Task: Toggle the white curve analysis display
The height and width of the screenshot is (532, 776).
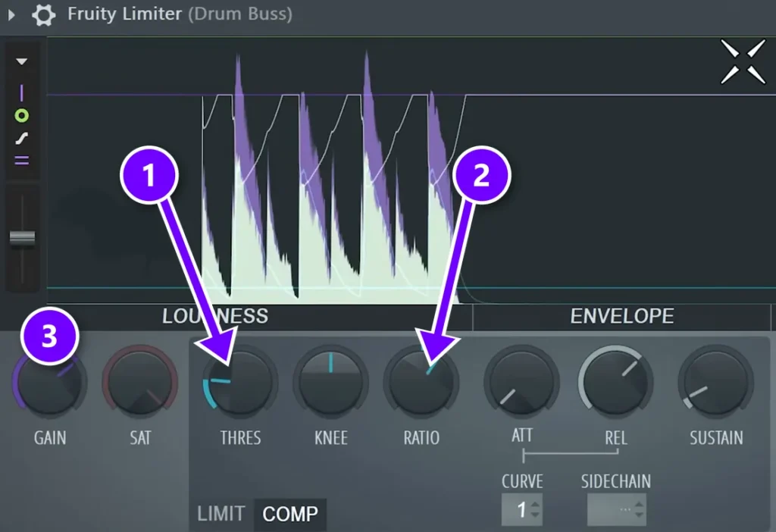Action: [x=21, y=139]
